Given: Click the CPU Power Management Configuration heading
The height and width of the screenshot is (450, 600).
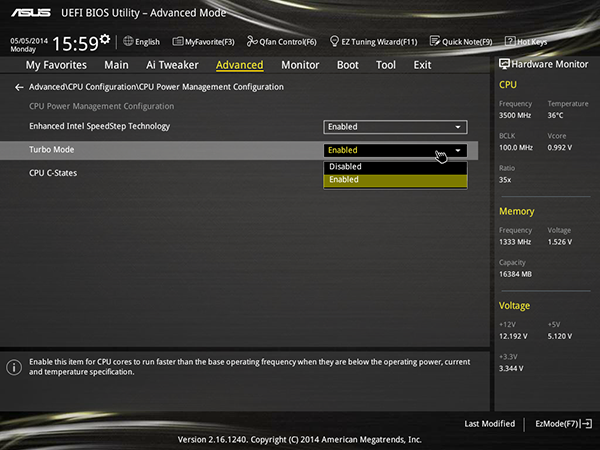Looking at the screenshot, I should click(101, 106).
